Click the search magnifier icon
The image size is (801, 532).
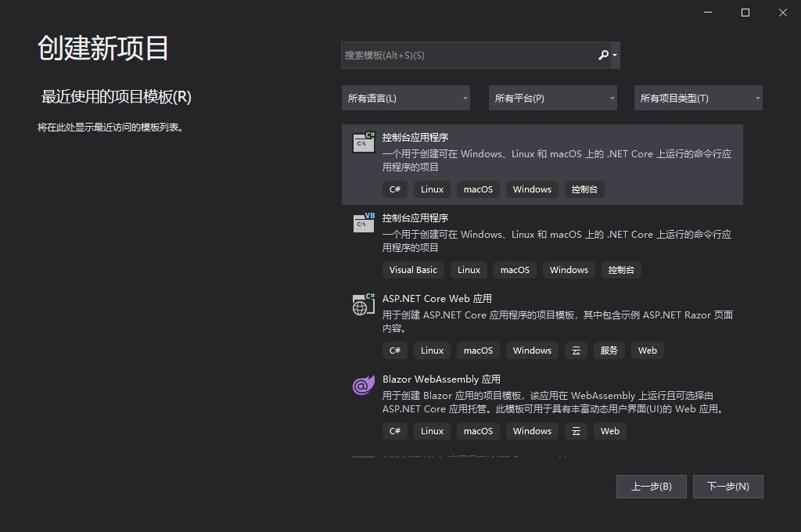point(603,55)
